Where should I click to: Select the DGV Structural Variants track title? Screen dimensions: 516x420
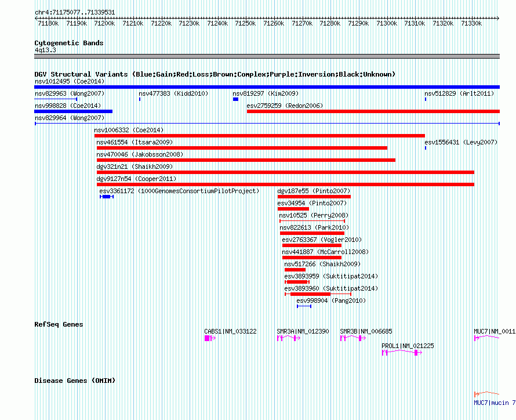[x=215, y=74]
